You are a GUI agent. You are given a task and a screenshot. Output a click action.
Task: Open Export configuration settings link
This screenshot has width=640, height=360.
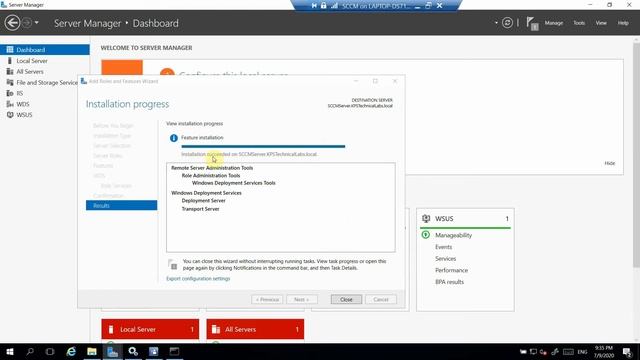[198, 278]
